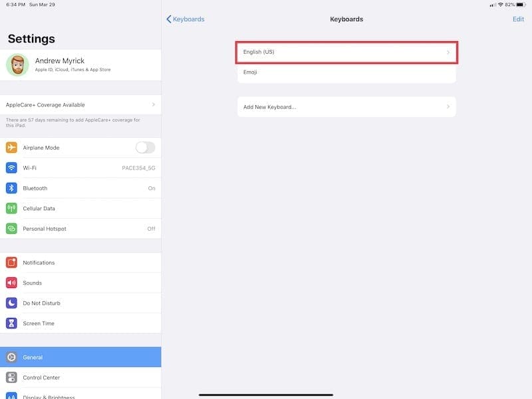
Task: Expand AppleCare+ Coverage Available row
Action: 80,104
